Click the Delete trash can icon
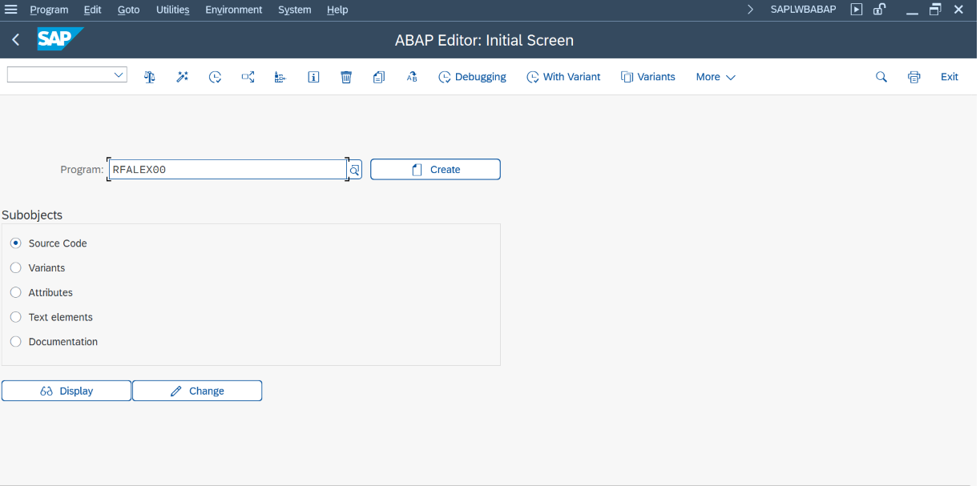The width and height of the screenshot is (980, 486). click(346, 77)
